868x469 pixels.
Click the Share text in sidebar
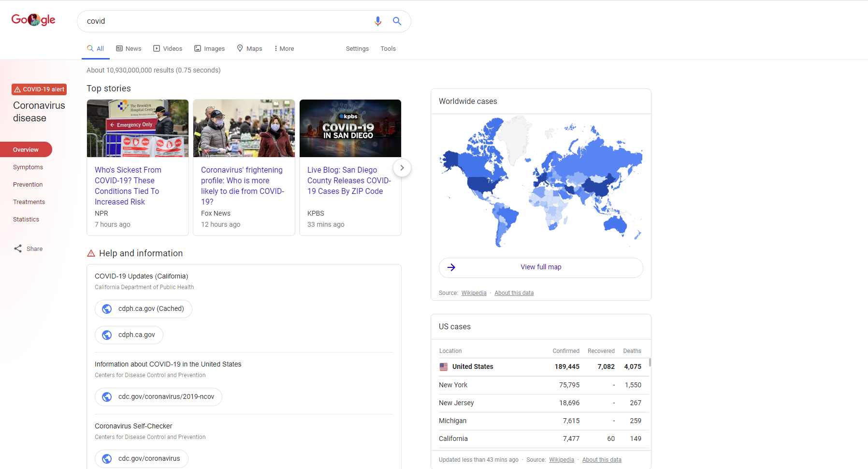pyautogui.click(x=34, y=249)
